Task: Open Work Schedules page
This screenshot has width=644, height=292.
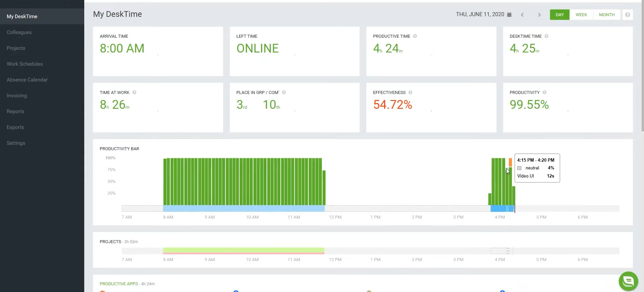Action: [x=42, y=64]
